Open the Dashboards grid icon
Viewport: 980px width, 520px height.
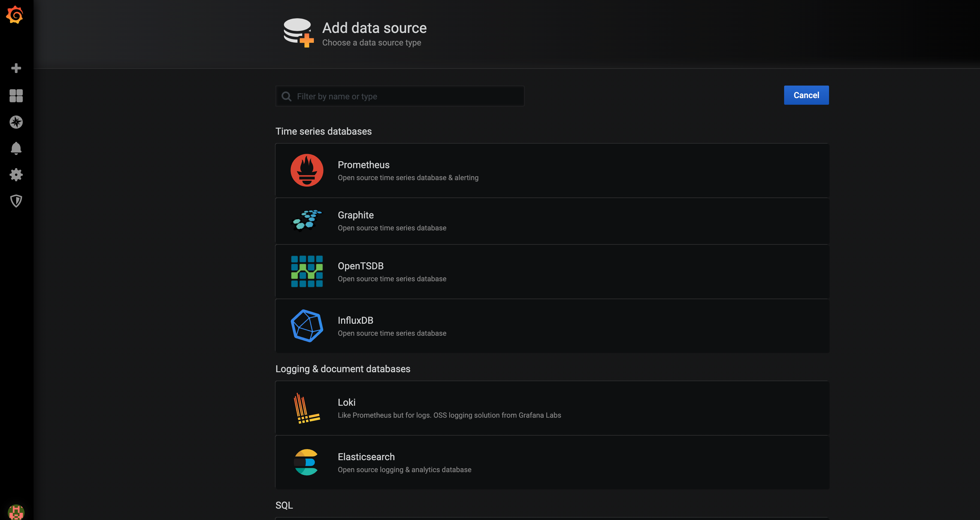pos(16,95)
